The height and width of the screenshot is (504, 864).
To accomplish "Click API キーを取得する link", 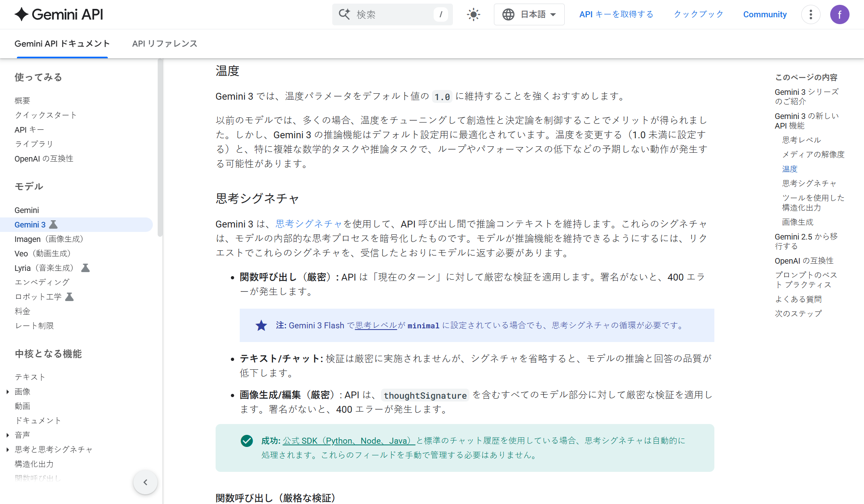I will click(x=616, y=14).
